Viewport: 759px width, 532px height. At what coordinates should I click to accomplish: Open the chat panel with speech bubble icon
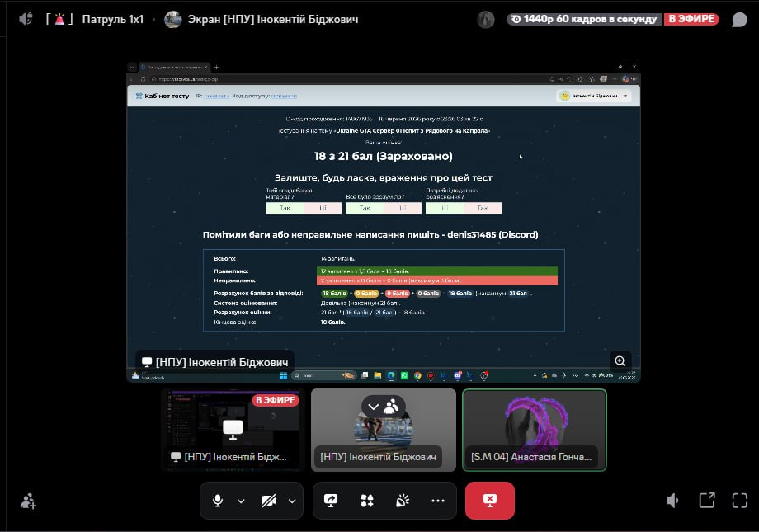pyautogui.click(x=739, y=19)
